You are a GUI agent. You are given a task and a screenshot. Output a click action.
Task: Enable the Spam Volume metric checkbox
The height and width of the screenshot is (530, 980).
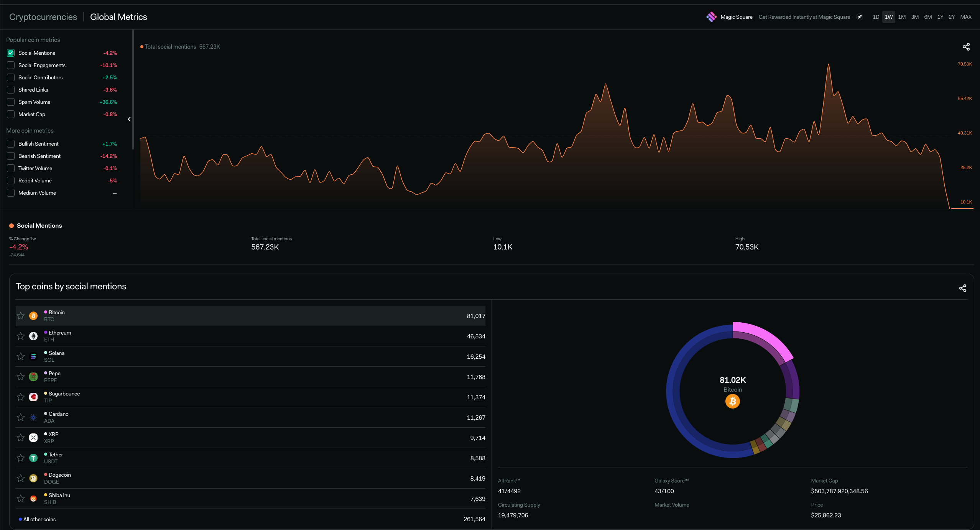click(x=11, y=102)
